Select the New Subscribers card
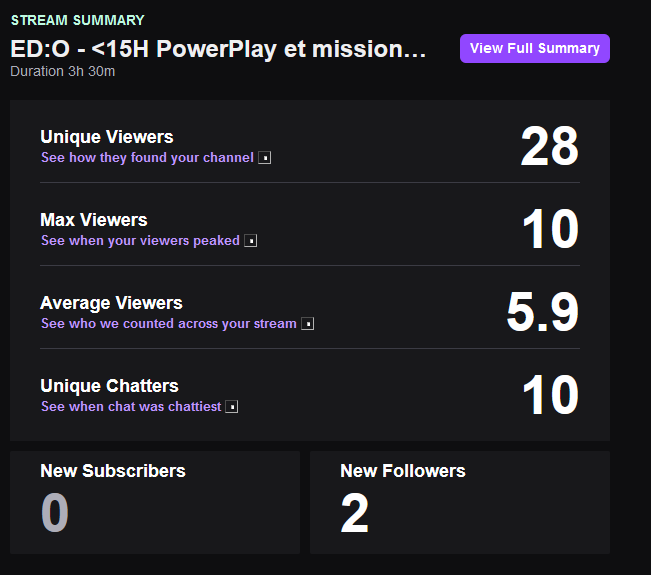The height and width of the screenshot is (575, 651). [155, 502]
